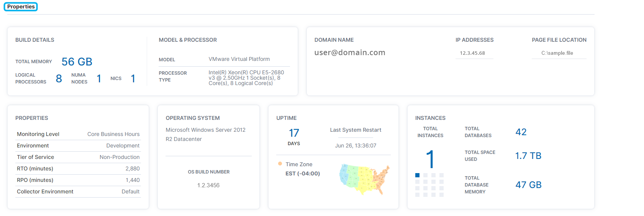
Task: Click the logical processors count 8
Action: pos(59,79)
